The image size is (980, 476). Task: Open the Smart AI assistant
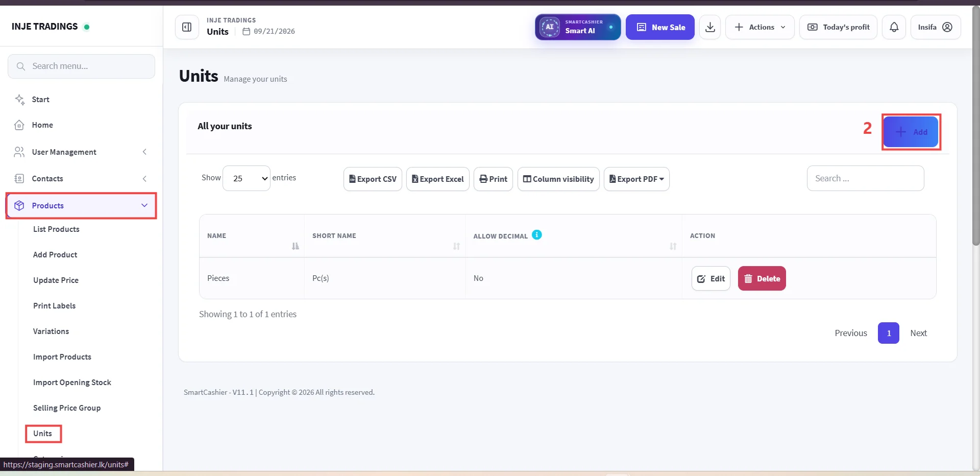click(578, 27)
